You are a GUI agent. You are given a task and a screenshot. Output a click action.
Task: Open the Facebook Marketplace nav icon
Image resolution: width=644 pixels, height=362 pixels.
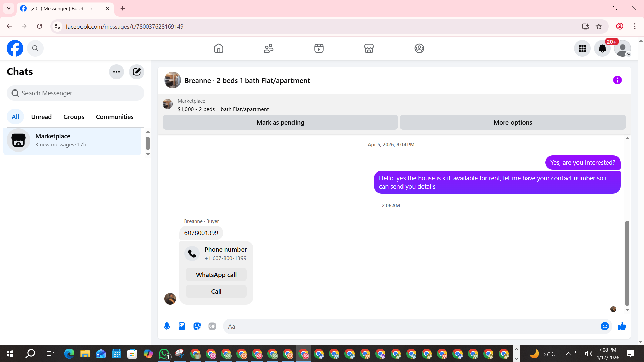tap(369, 48)
